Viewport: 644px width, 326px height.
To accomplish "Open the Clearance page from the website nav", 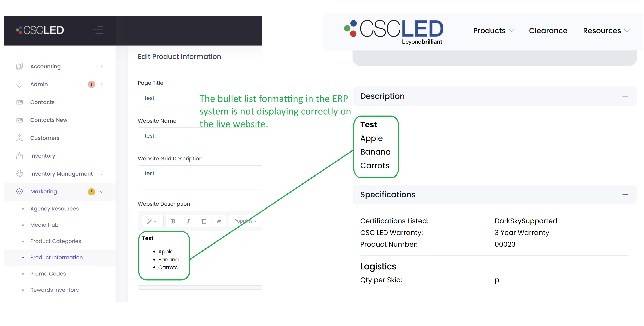I will point(548,31).
